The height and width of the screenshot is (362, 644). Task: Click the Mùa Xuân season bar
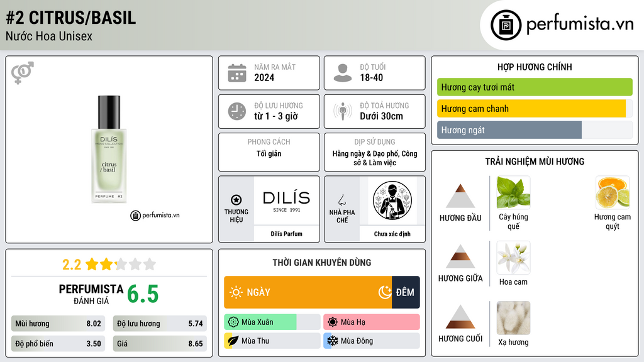(x=272, y=322)
